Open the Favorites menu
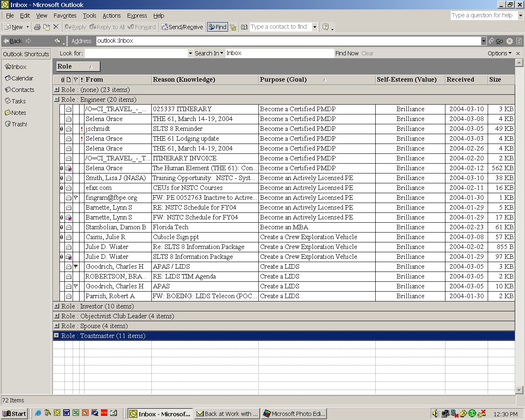525x420 pixels. tap(65, 16)
